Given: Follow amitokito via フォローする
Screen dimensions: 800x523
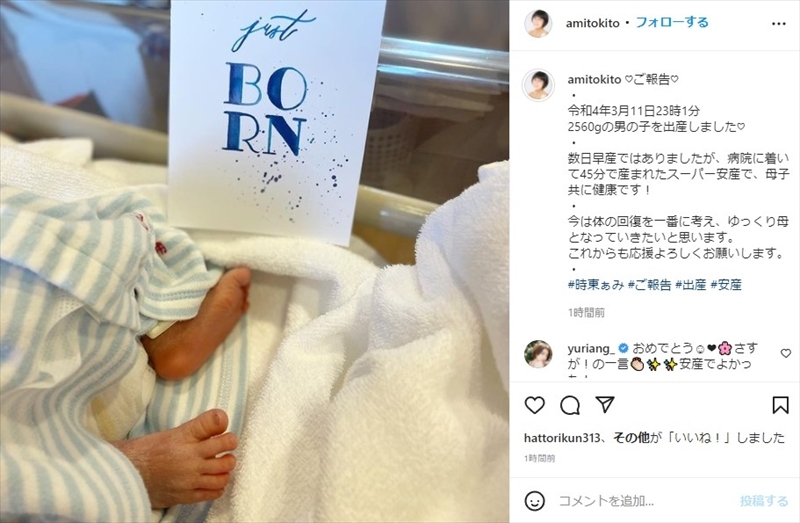Looking at the screenshot, I should pos(672,22).
